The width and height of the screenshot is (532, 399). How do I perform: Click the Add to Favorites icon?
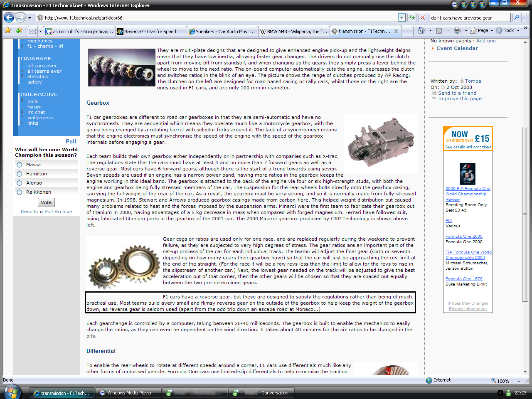(19, 30)
